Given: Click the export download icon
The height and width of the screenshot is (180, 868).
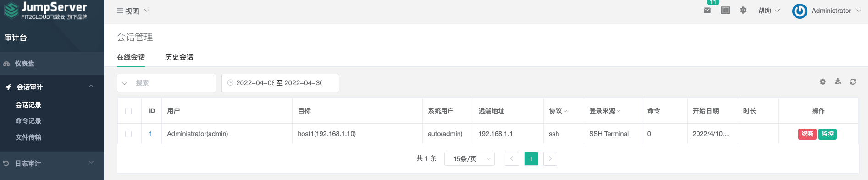Looking at the screenshot, I should 838,82.
